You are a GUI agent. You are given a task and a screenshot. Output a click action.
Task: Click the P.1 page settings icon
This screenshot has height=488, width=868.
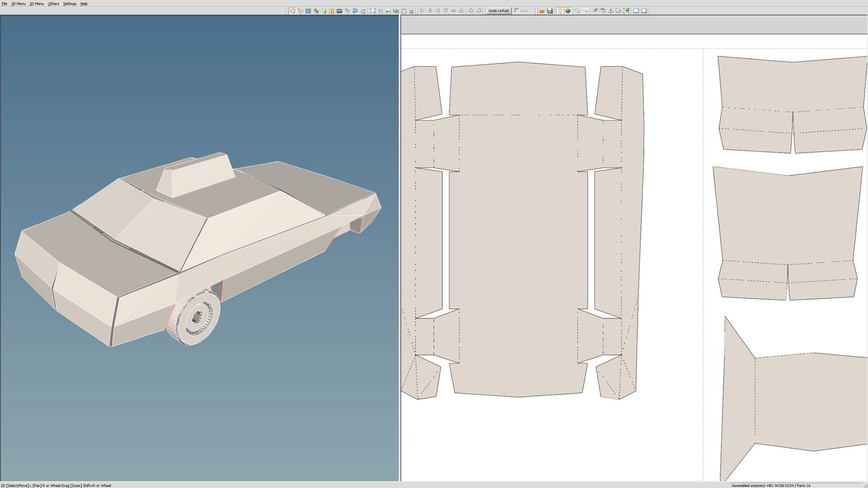coord(388,11)
